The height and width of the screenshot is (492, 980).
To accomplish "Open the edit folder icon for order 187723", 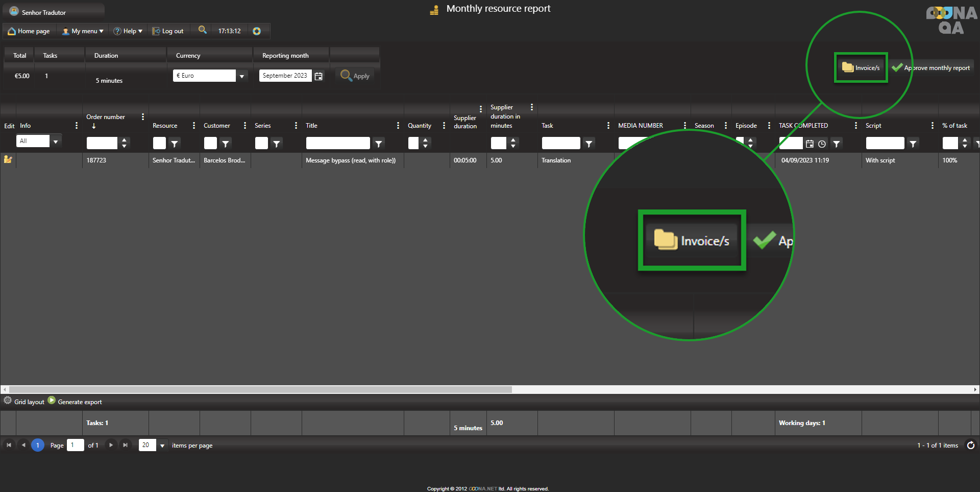I will click(x=8, y=159).
